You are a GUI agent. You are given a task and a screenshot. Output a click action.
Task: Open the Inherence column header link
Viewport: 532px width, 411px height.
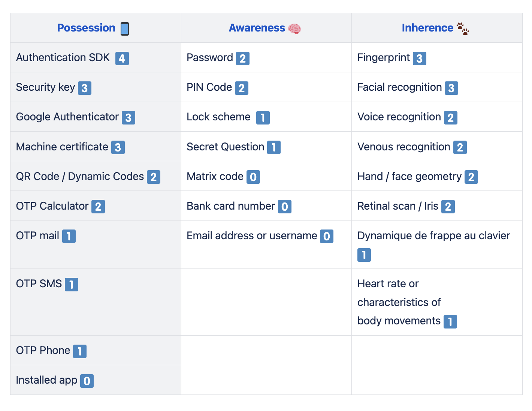point(427,28)
